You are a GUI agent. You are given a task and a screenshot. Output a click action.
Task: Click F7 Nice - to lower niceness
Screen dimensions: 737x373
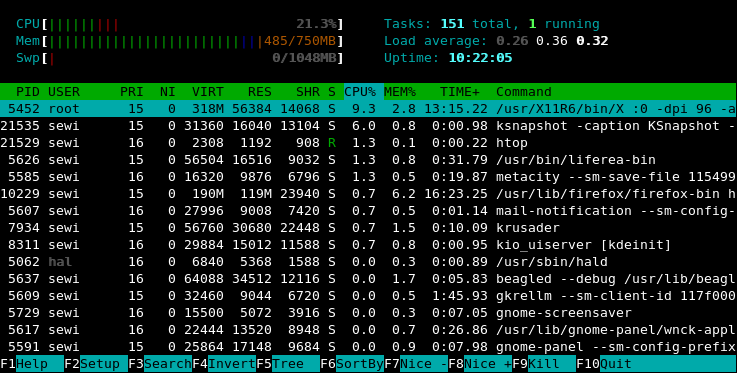click(x=416, y=364)
